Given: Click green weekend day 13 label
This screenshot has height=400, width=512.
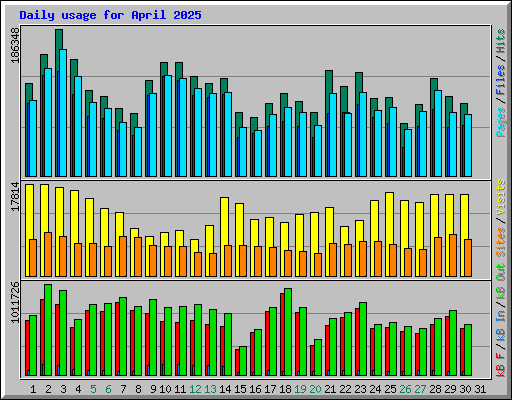Looking at the screenshot, I should (x=210, y=389).
